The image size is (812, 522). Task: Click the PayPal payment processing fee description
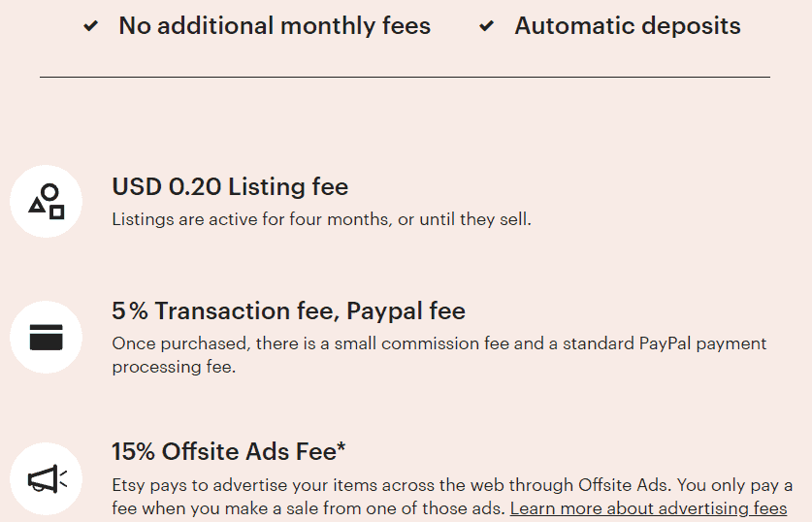(439, 355)
